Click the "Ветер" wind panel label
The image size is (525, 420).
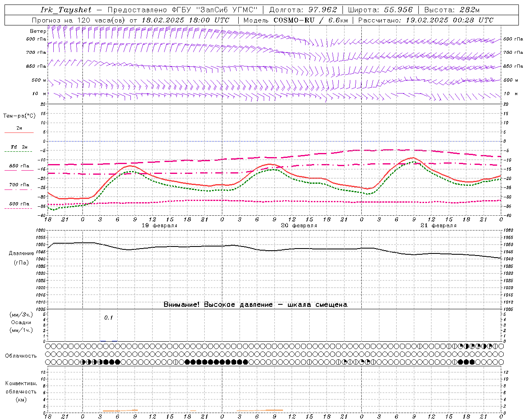click(x=38, y=31)
